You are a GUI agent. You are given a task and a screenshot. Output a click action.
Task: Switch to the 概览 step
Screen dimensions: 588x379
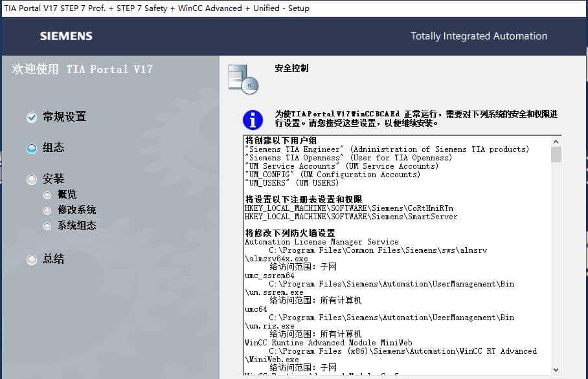pyautogui.click(x=67, y=194)
